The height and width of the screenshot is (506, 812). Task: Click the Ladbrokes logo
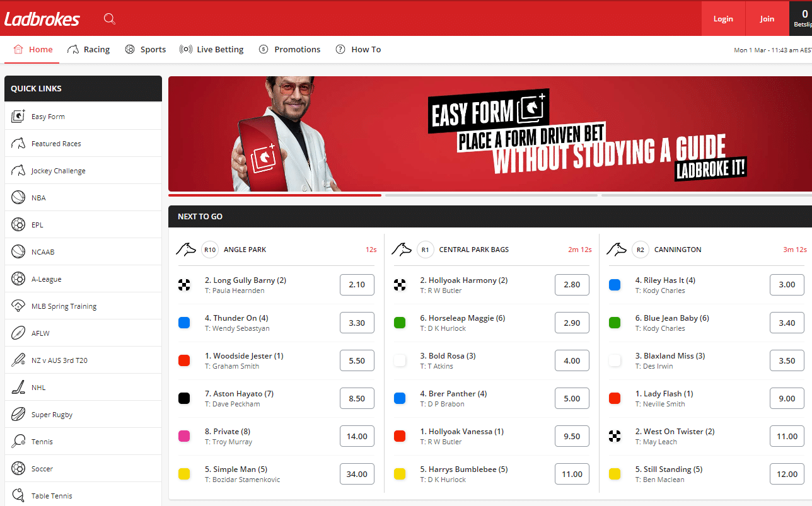tap(42, 18)
